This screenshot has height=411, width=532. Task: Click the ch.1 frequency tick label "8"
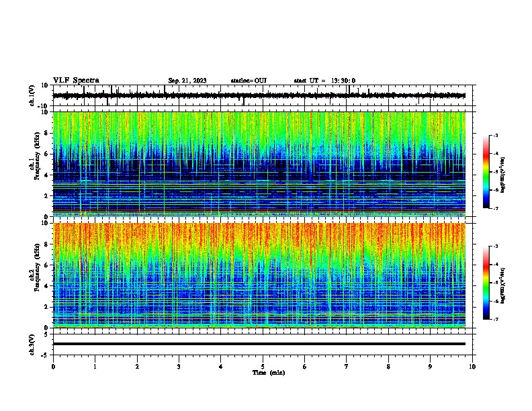point(46,133)
